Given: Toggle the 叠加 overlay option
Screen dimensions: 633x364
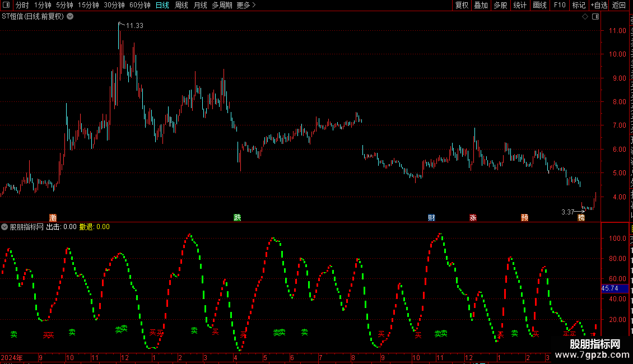Looking at the screenshot, I should [481, 5].
